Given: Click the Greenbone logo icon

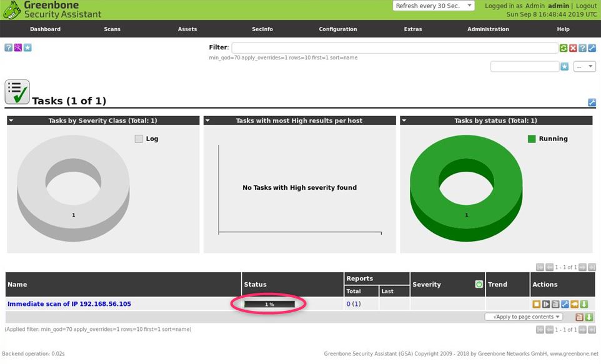Looking at the screenshot, I should click(x=11, y=10).
